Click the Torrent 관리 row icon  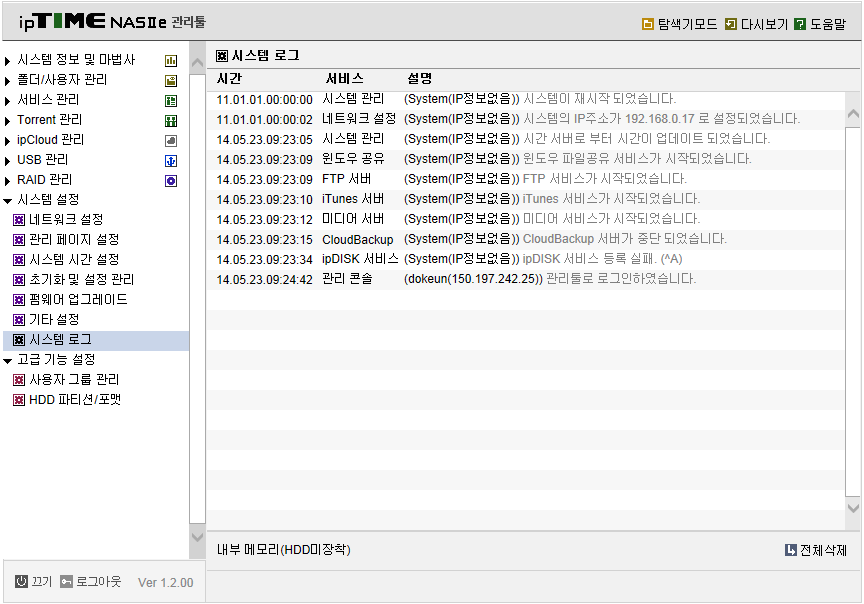[x=171, y=121]
